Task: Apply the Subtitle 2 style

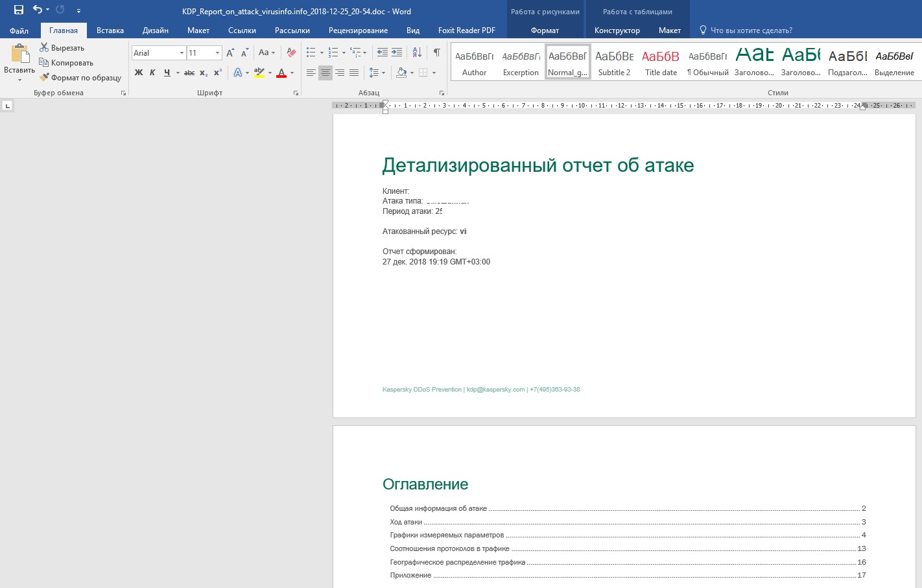Action: [x=614, y=62]
